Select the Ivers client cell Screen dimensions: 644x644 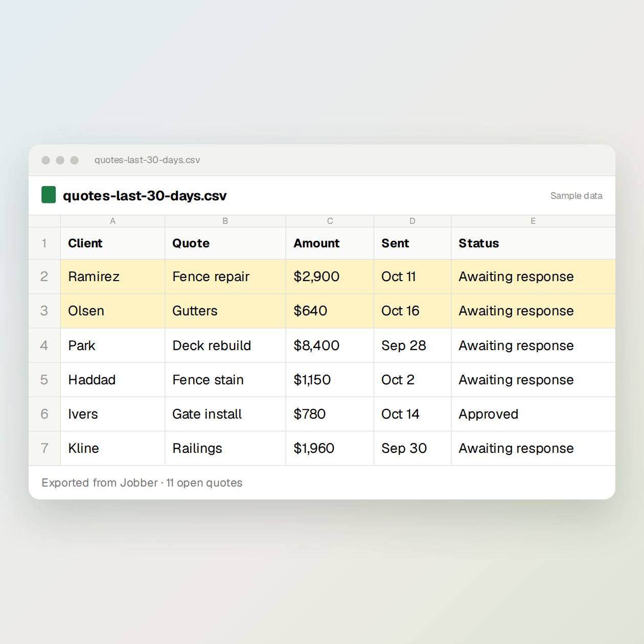tap(112, 414)
